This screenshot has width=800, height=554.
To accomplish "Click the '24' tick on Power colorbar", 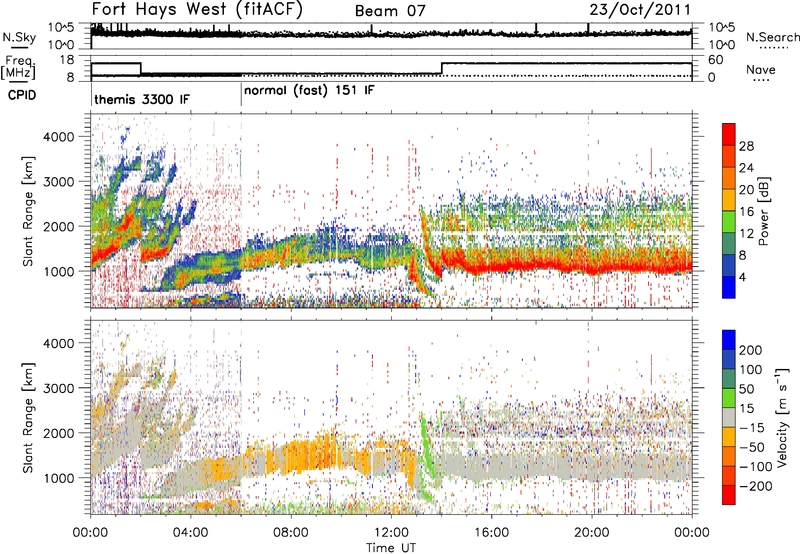I will [746, 168].
